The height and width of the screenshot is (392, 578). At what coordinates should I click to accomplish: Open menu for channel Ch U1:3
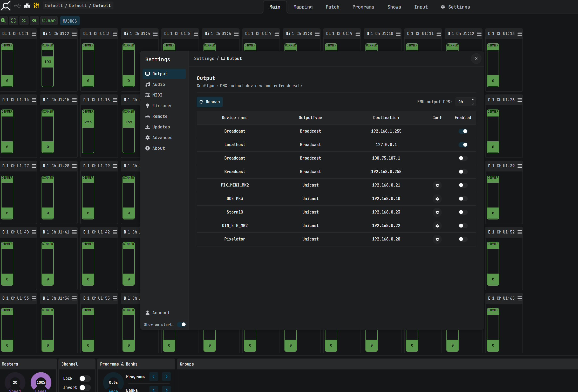(115, 34)
